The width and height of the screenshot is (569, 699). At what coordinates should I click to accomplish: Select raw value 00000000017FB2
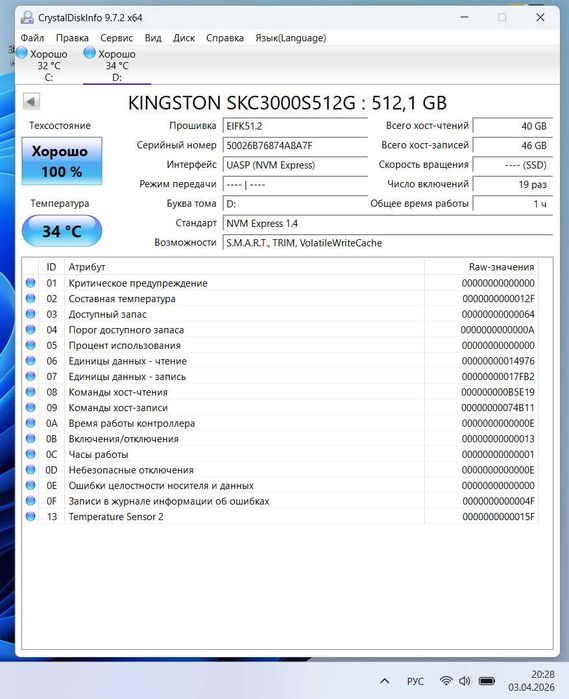tap(498, 377)
